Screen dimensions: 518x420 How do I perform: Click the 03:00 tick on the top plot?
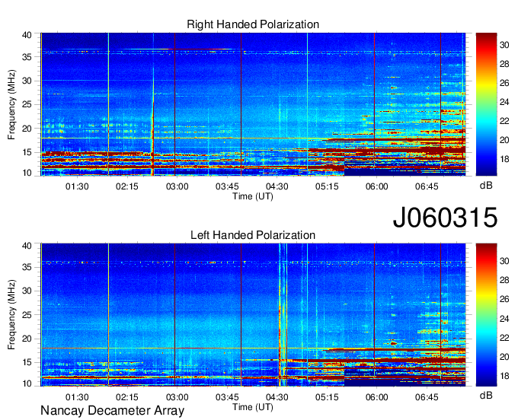point(177,186)
